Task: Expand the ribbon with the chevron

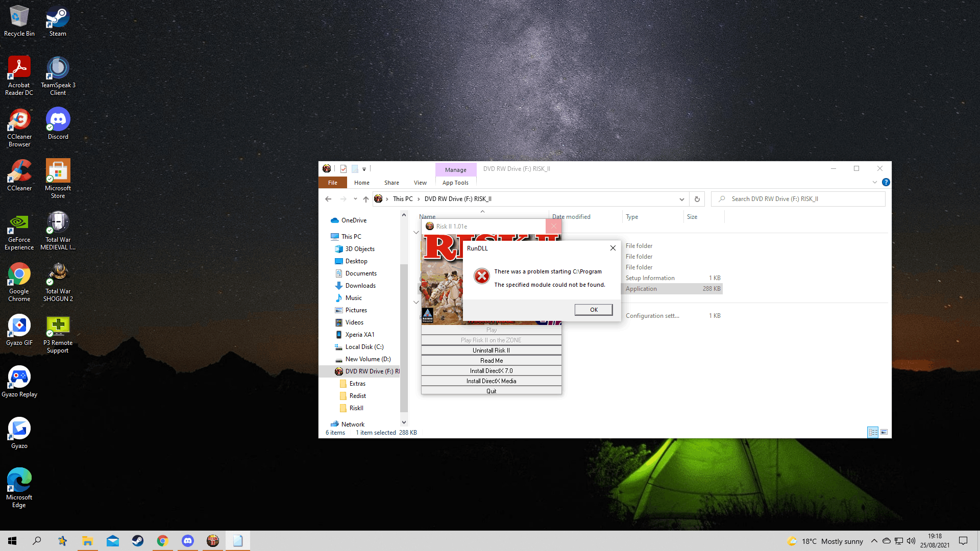Action: coord(875,182)
